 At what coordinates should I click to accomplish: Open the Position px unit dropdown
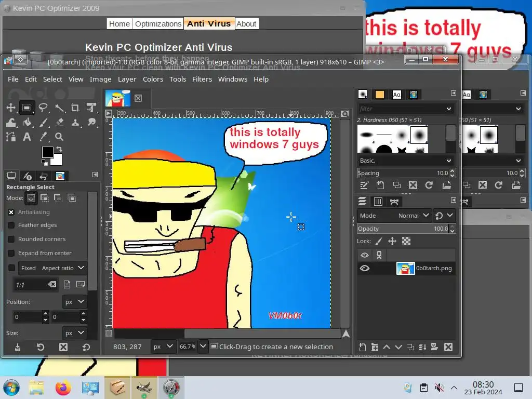tap(75, 302)
